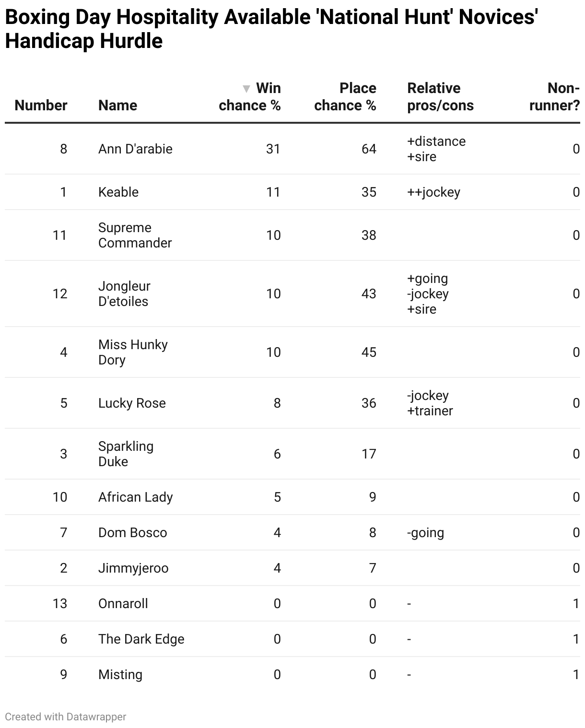
Task: Click the Jimmyjeroo name cell
Action: click(133, 568)
